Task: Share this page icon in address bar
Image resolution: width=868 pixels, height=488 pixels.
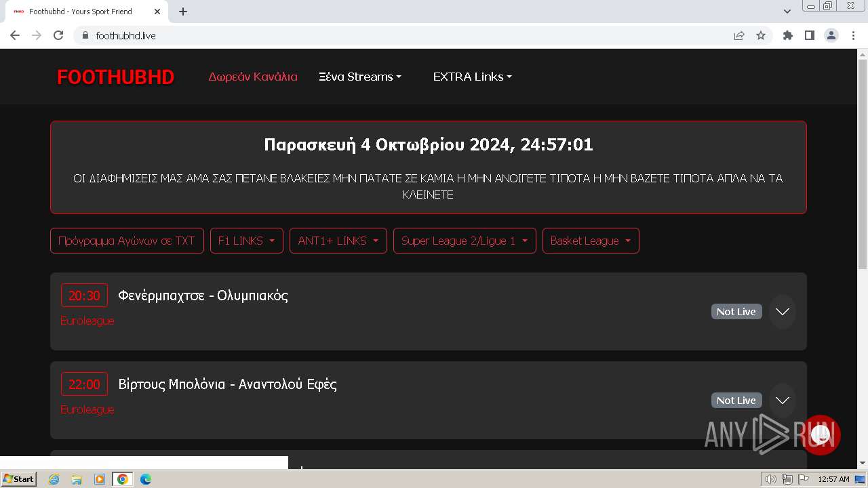Action: coord(739,35)
